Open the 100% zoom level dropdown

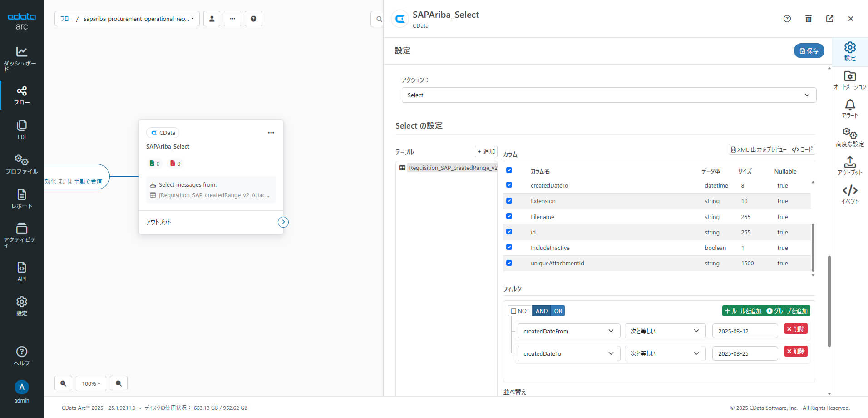point(91,383)
